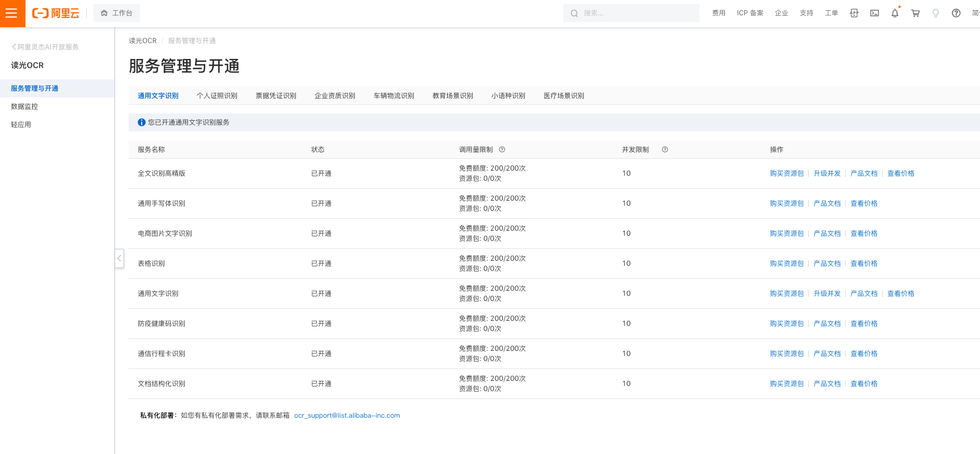Screen dimensions: 980x454
Task: Open the orange hamburger main menu
Action: [x=12, y=13]
